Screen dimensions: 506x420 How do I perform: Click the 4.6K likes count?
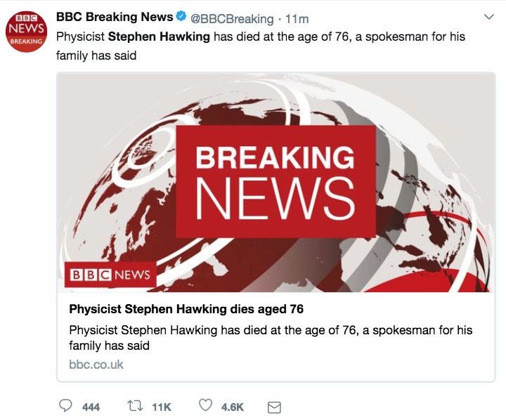pyautogui.click(x=232, y=407)
